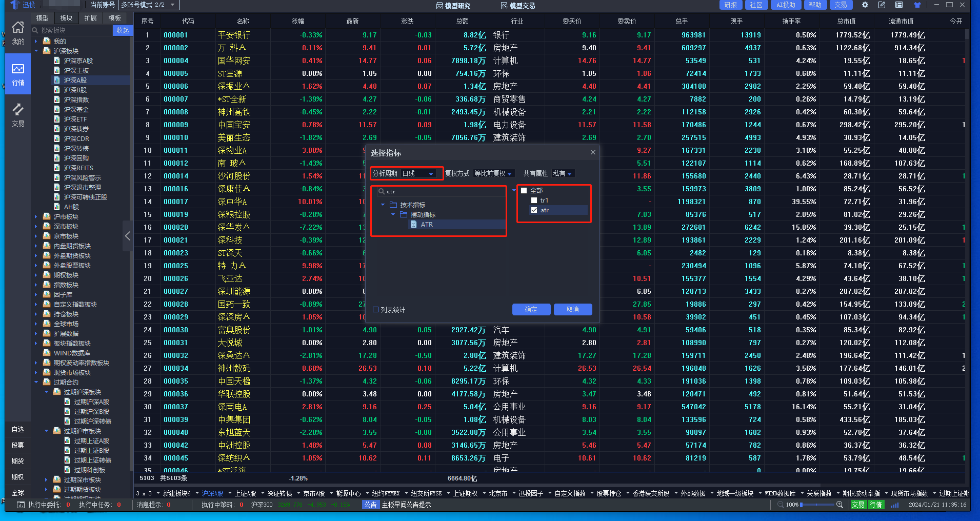Image resolution: width=980 pixels, height=521 pixels.
Task: Click the 沪深可转债正股 board icon
Action: (57, 197)
